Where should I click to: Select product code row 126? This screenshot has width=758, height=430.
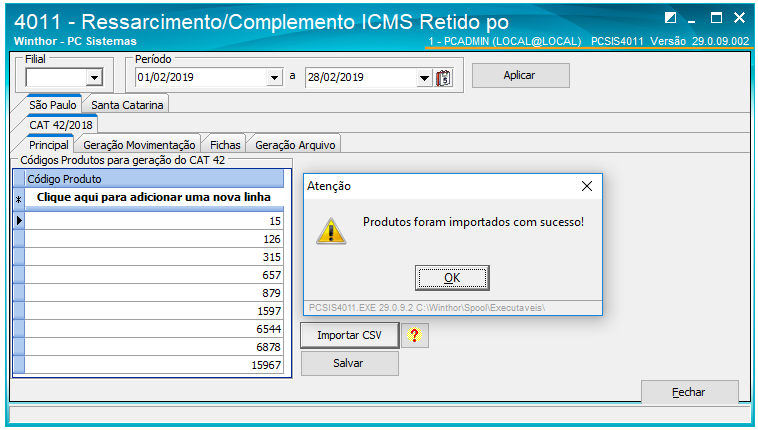coord(154,239)
